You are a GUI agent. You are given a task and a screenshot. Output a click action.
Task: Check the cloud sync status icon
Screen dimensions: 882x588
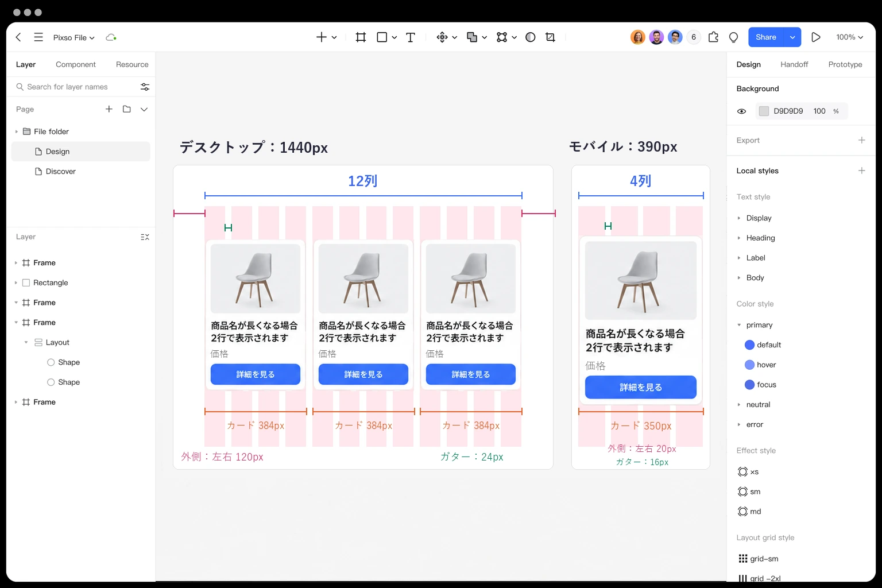[111, 37]
